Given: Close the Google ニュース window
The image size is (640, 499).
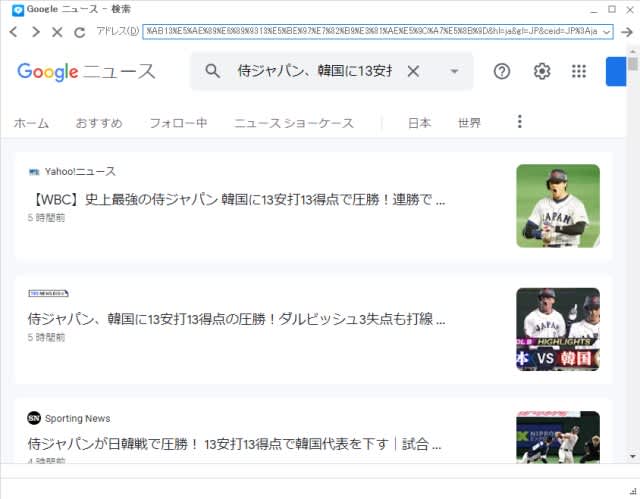Looking at the screenshot, I should tap(630, 10).
